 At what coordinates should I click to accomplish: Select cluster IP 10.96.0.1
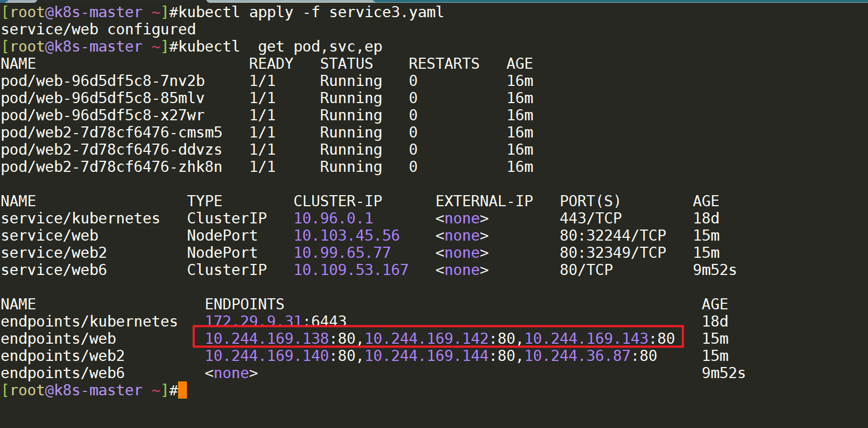333,218
